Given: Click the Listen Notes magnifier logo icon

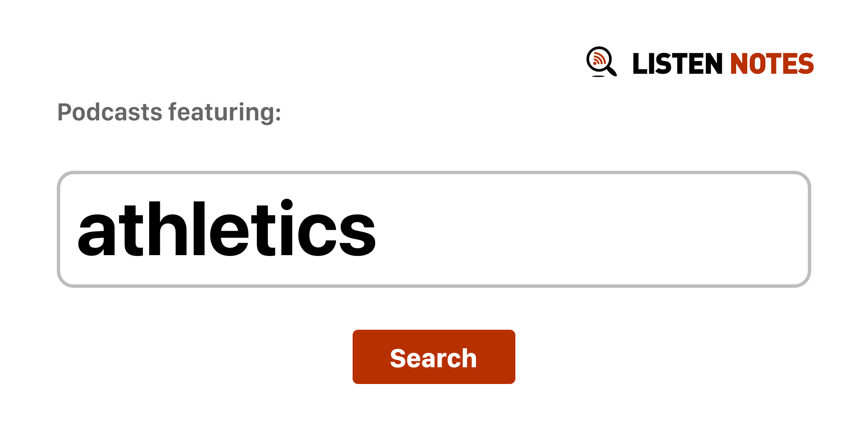Looking at the screenshot, I should point(601,62).
